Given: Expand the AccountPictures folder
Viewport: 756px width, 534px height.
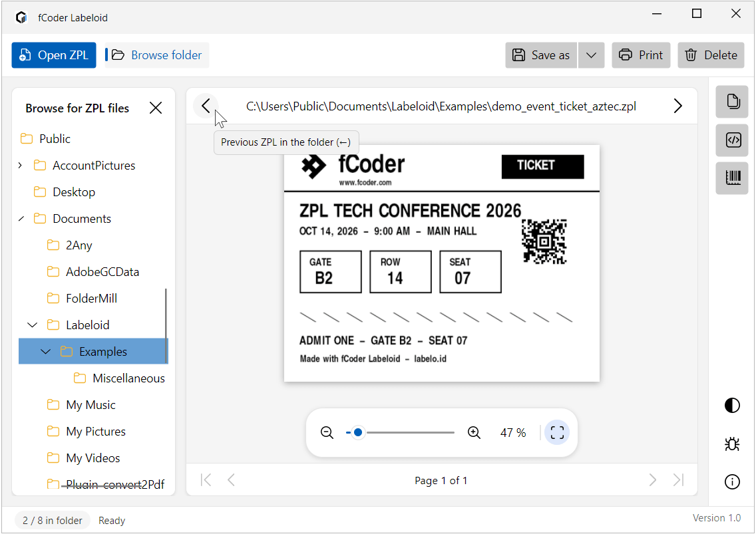Looking at the screenshot, I should [20, 166].
